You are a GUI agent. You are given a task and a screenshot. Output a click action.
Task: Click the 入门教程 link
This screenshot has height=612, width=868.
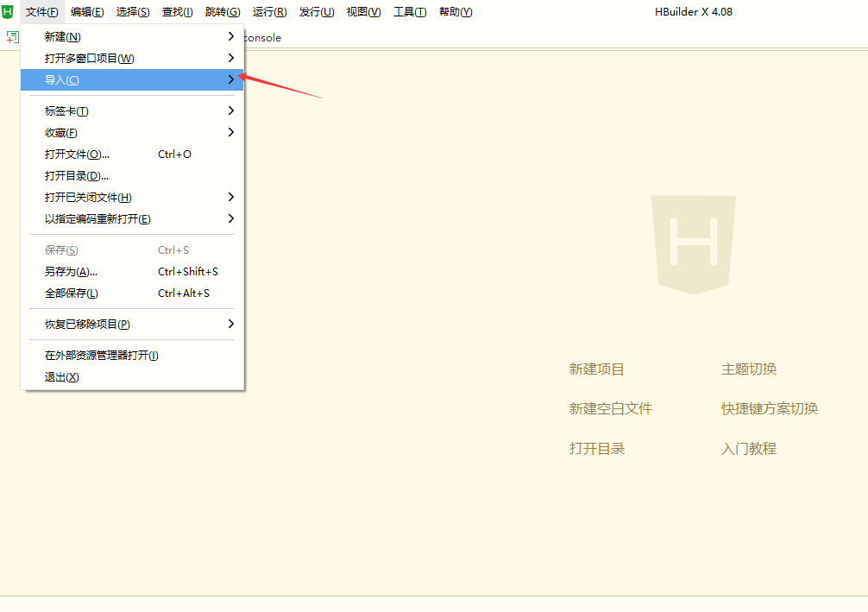coord(749,449)
